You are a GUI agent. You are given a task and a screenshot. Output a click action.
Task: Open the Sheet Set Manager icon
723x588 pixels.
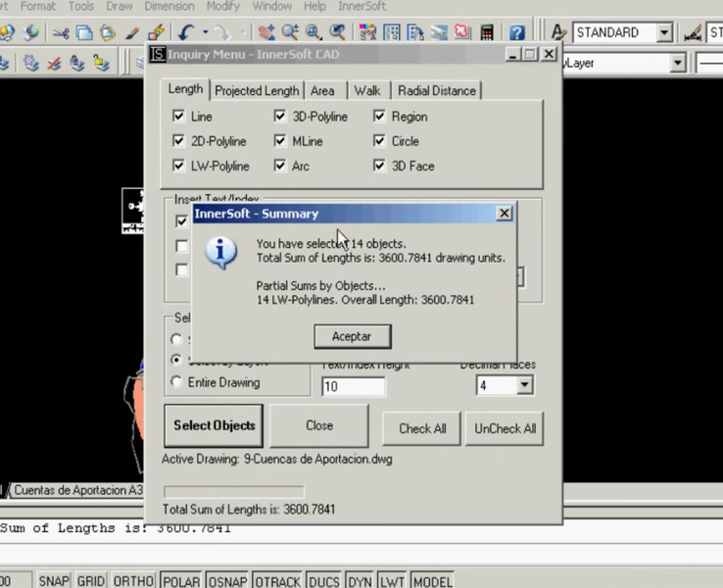439,31
